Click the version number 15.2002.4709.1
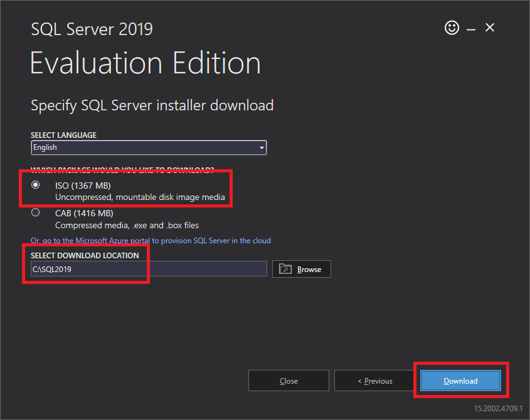530x420 pixels. [498, 408]
